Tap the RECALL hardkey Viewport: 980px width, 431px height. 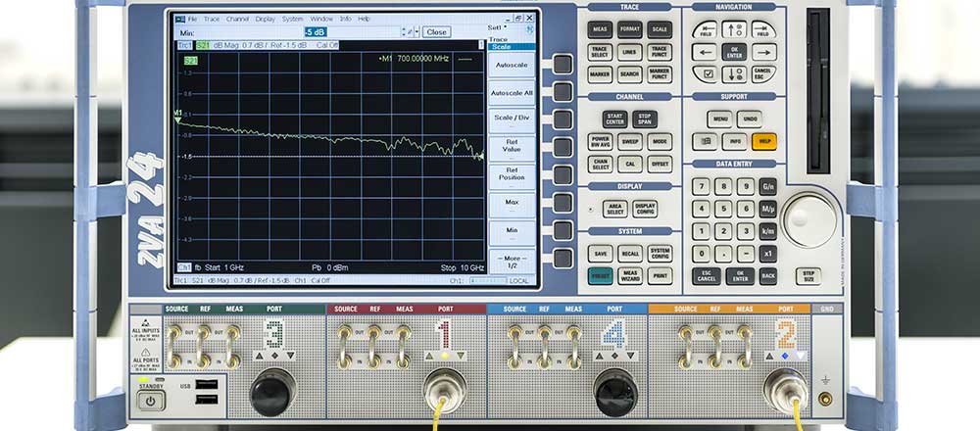(629, 254)
